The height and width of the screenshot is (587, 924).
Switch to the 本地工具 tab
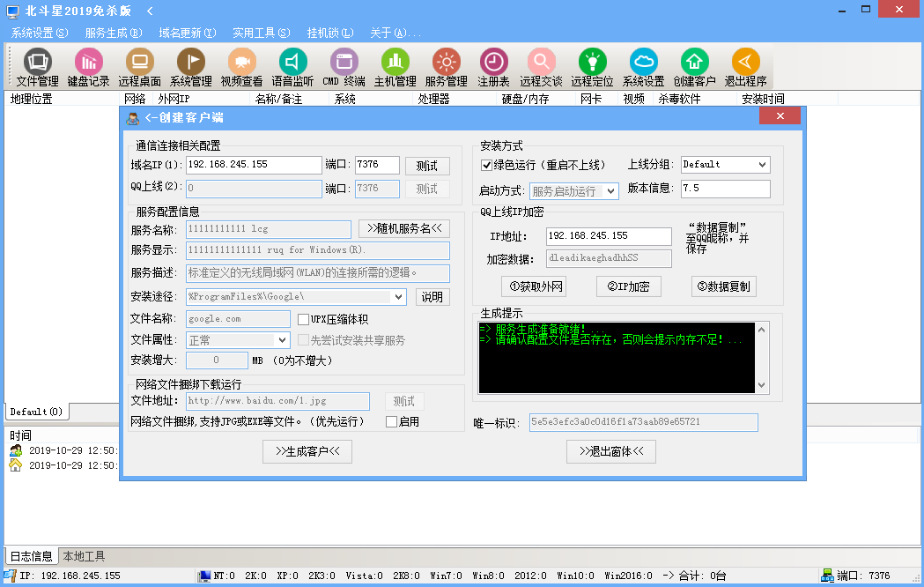(x=84, y=556)
